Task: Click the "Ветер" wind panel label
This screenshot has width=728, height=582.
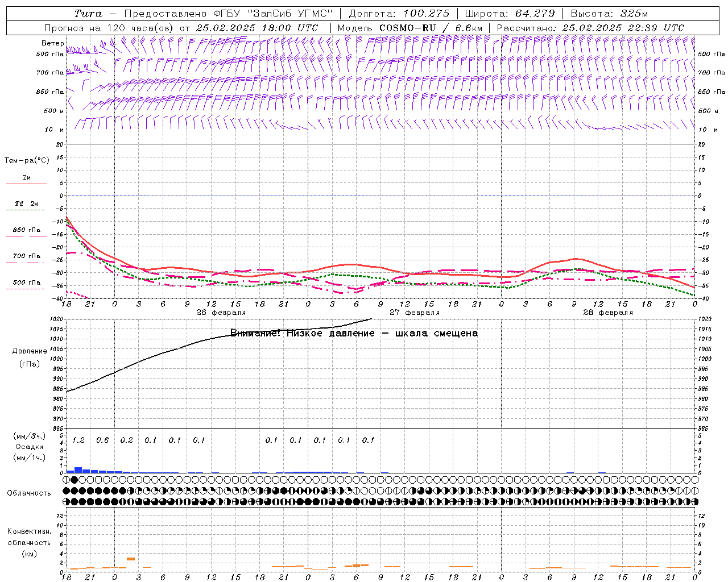Action: tap(52, 43)
